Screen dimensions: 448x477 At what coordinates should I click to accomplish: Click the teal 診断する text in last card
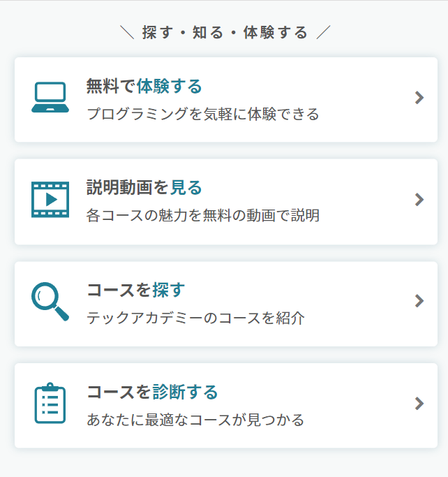coord(186,392)
